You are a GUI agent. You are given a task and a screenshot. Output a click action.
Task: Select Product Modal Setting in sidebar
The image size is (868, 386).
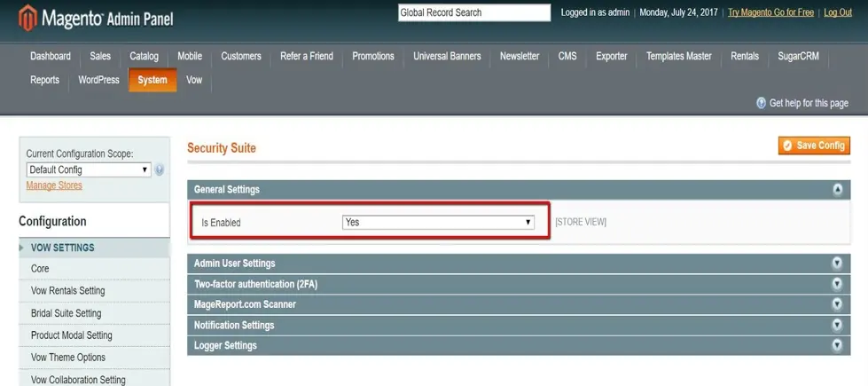coord(94,335)
